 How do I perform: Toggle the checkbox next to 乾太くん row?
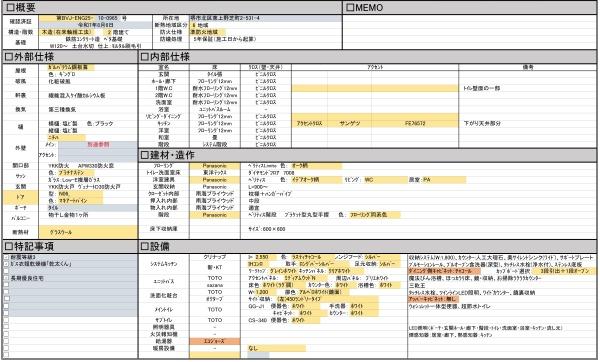tap(6, 264)
